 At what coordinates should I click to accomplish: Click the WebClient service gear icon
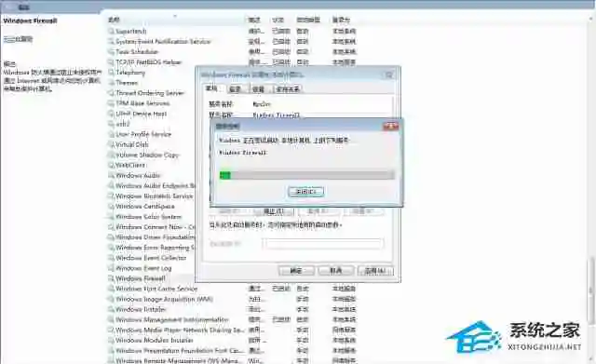pyautogui.click(x=111, y=166)
